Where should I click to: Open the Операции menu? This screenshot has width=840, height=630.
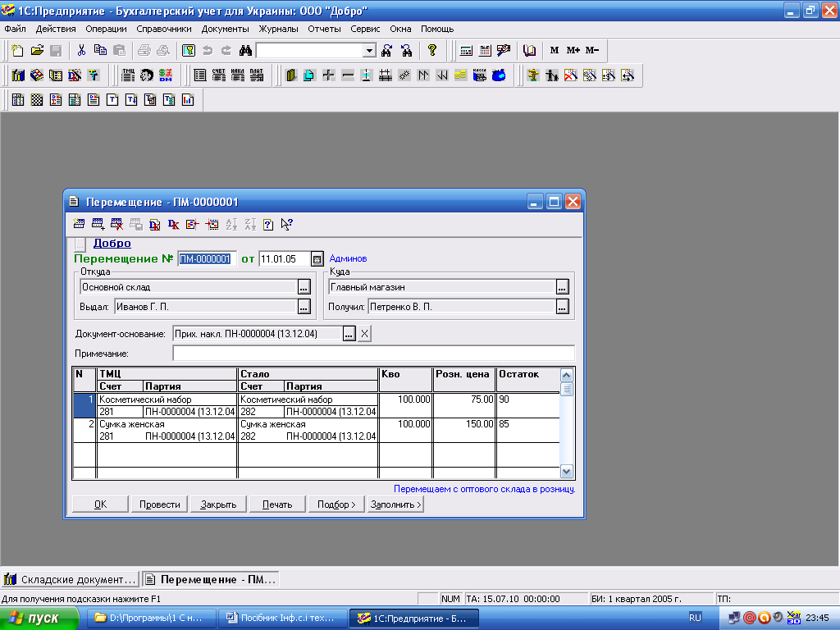pyautogui.click(x=106, y=29)
